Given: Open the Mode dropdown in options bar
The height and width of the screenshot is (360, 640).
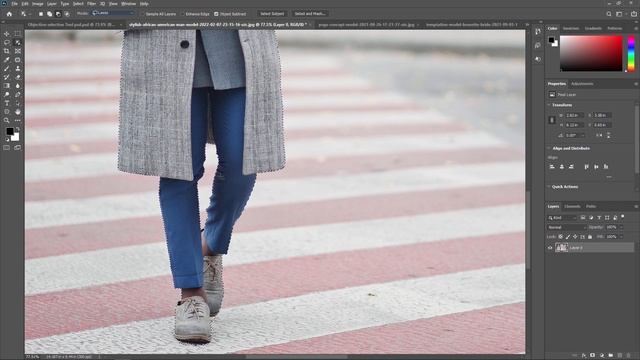Looking at the screenshot, I should 113,13.
